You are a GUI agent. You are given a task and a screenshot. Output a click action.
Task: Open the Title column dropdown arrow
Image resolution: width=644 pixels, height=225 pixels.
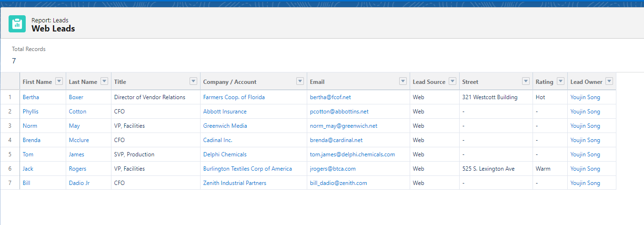click(x=193, y=81)
